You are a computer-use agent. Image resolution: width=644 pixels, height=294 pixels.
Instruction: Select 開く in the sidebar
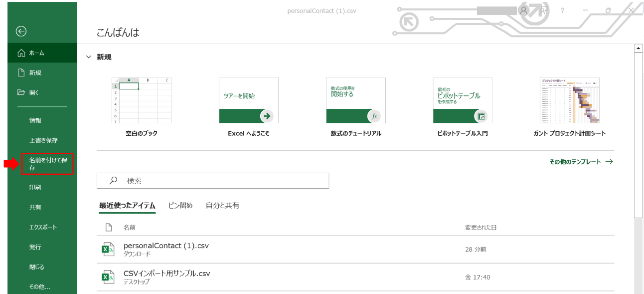pyautogui.click(x=42, y=92)
